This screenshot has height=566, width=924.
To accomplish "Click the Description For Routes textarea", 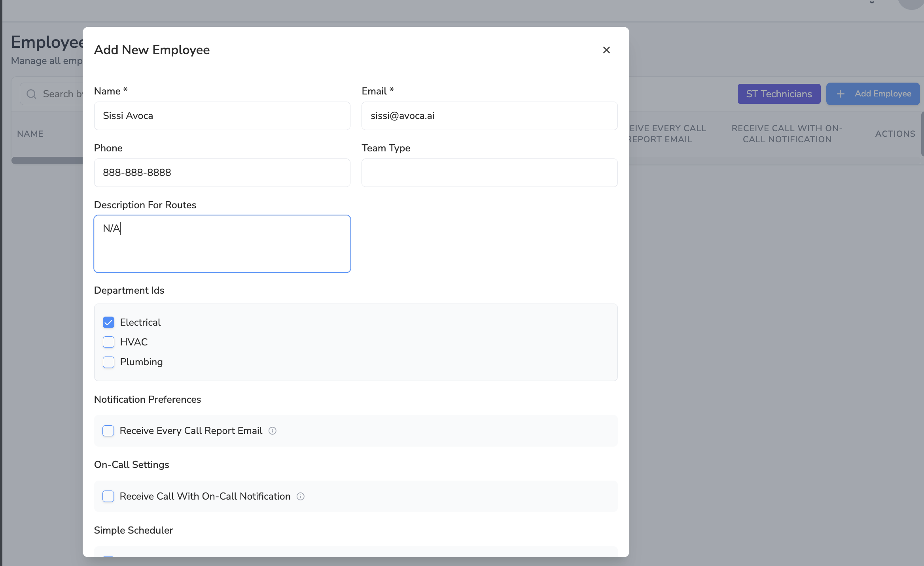I will click(x=222, y=244).
